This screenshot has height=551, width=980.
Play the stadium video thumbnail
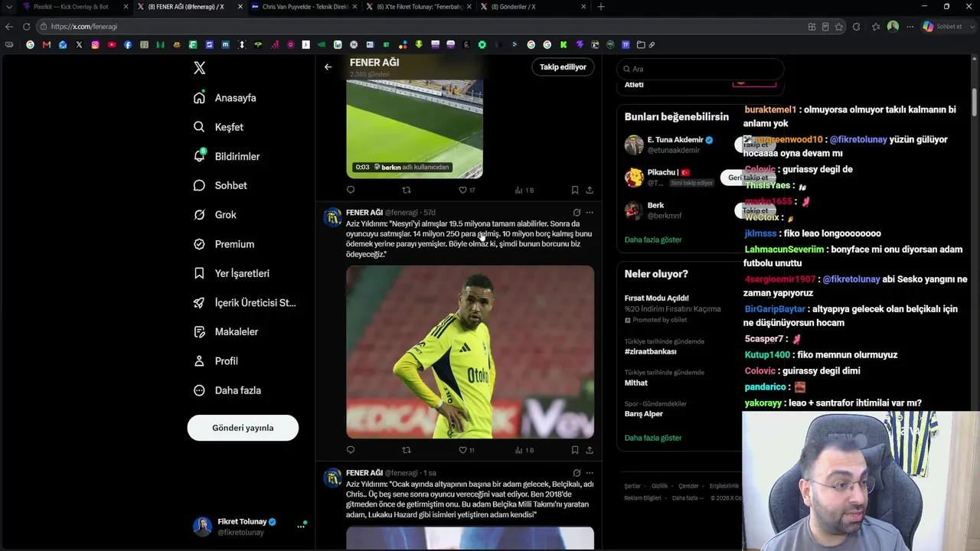(414, 130)
